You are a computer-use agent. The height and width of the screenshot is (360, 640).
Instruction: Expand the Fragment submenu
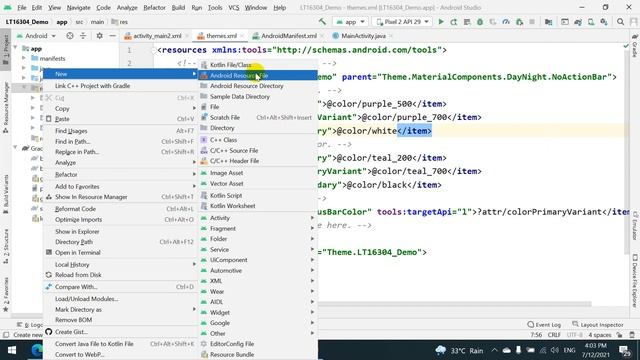pos(258,229)
